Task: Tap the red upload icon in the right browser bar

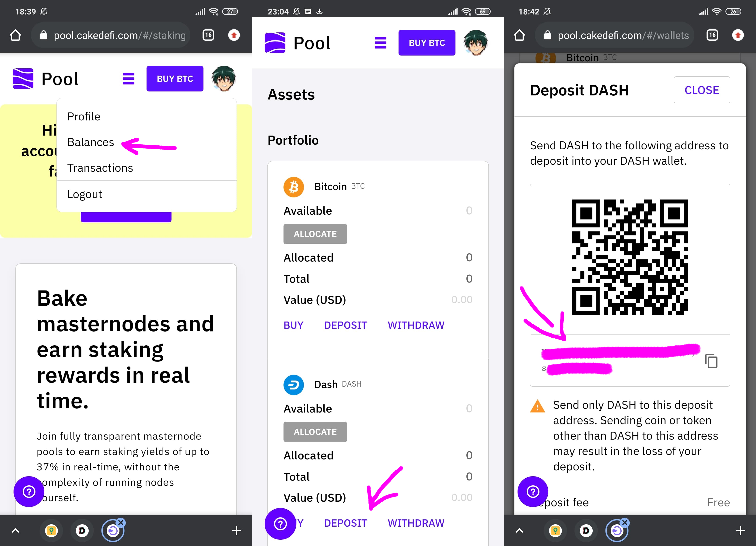Action: [x=738, y=35]
